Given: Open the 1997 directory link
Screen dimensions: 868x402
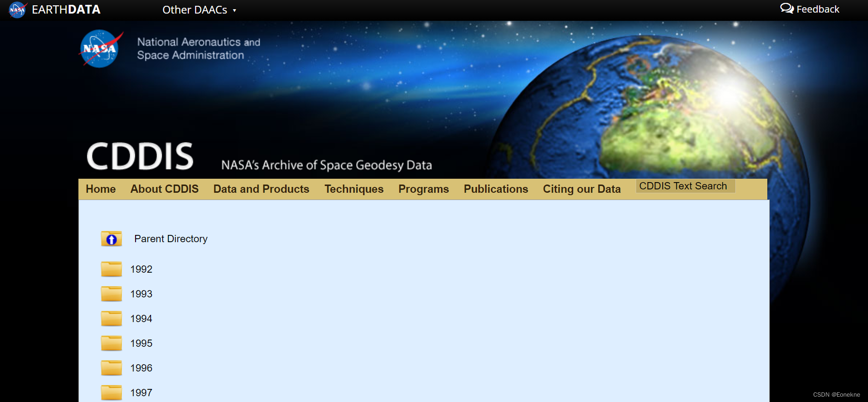Looking at the screenshot, I should point(141,393).
